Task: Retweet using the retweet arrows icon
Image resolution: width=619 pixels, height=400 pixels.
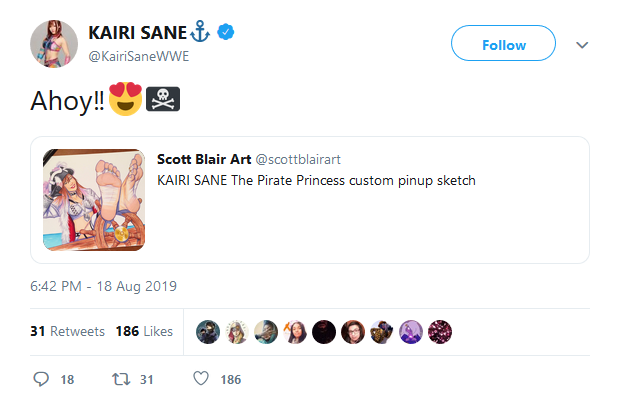Action: (118, 379)
